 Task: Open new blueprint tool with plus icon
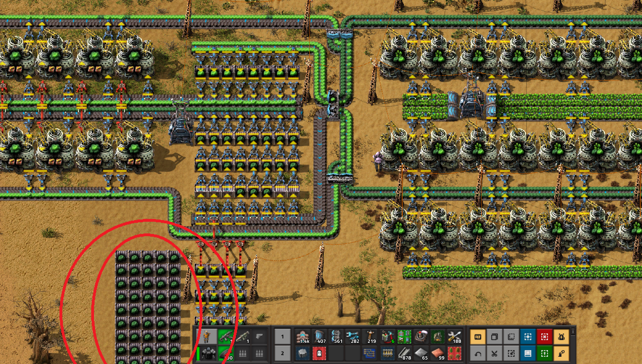(x=526, y=337)
